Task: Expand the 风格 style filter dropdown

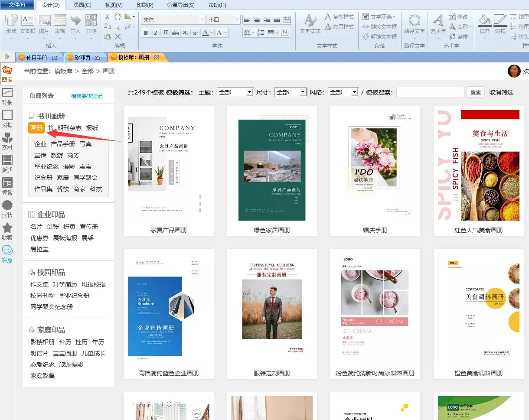Action: click(x=355, y=92)
